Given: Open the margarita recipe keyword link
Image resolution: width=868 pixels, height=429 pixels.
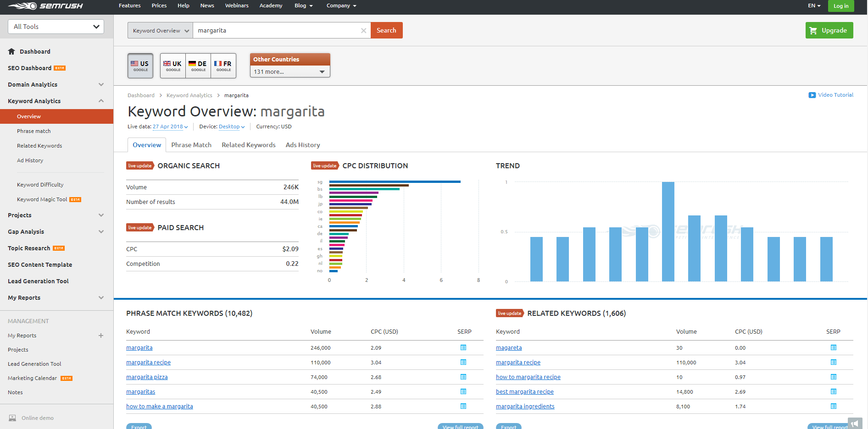Looking at the screenshot, I should point(148,362).
